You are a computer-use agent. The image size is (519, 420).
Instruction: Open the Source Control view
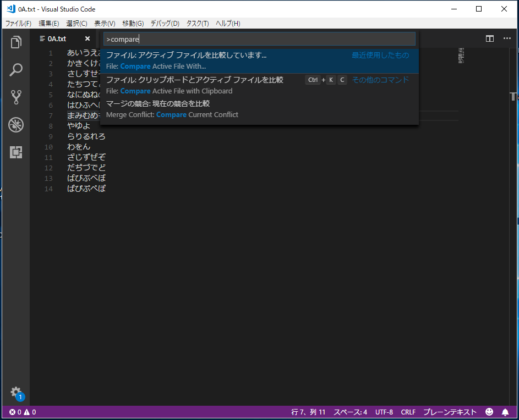click(x=16, y=97)
